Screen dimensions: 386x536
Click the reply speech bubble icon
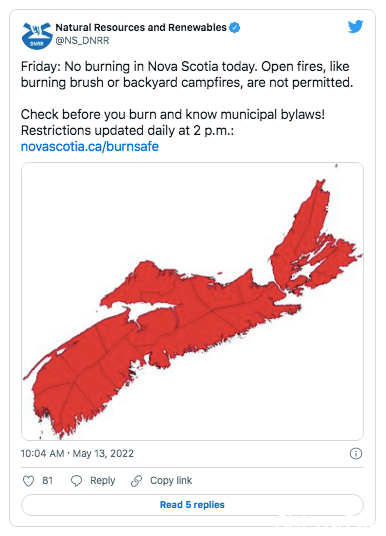pyautogui.click(x=76, y=481)
